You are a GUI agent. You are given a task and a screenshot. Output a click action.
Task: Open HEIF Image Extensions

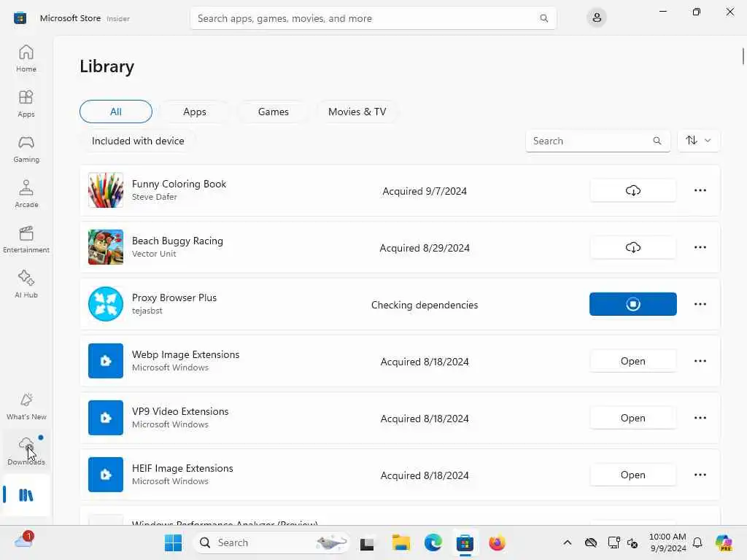[632, 475]
